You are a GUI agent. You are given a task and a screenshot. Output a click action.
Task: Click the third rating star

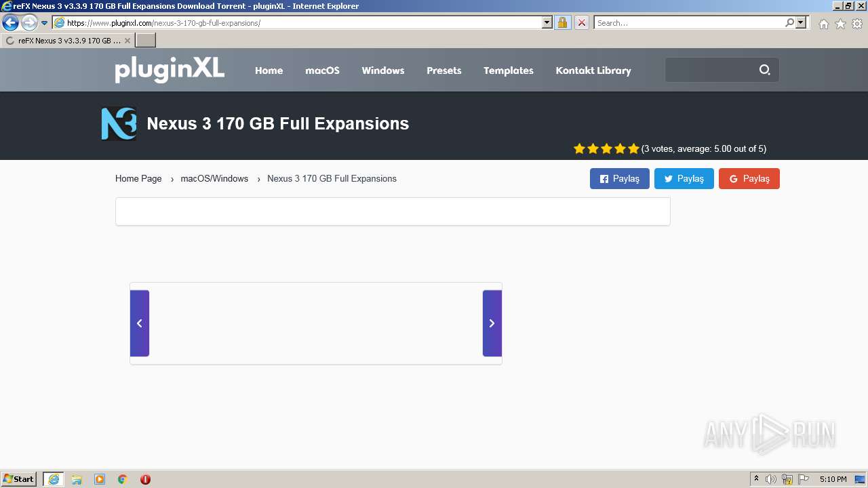(606, 148)
